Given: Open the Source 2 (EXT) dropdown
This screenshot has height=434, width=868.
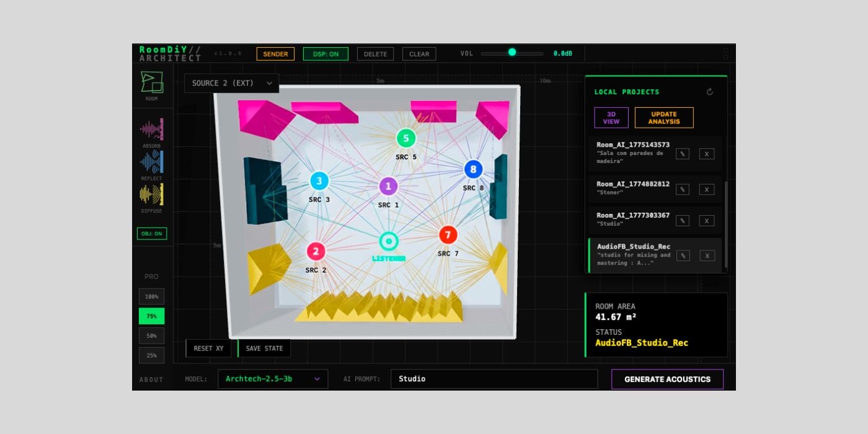Looking at the screenshot, I should (231, 83).
